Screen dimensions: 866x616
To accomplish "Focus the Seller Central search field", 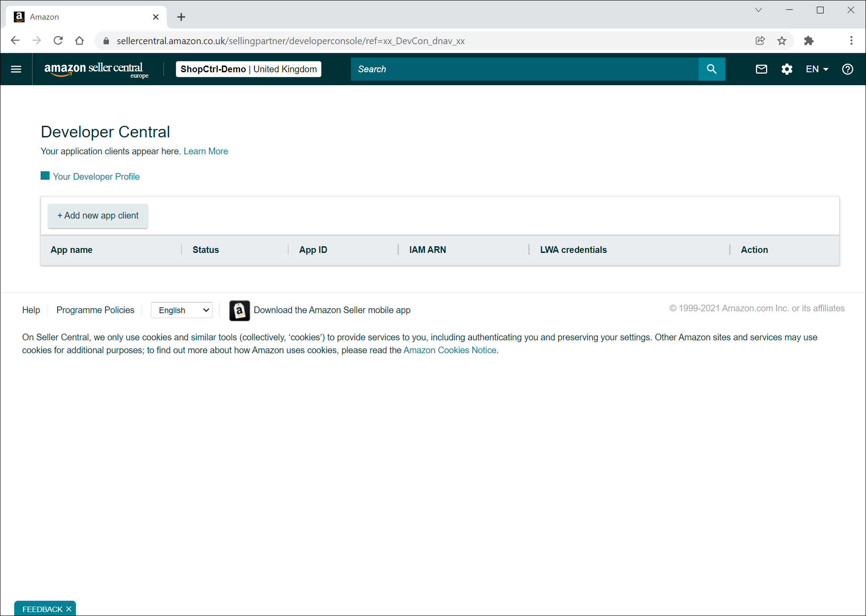I will [525, 69].
